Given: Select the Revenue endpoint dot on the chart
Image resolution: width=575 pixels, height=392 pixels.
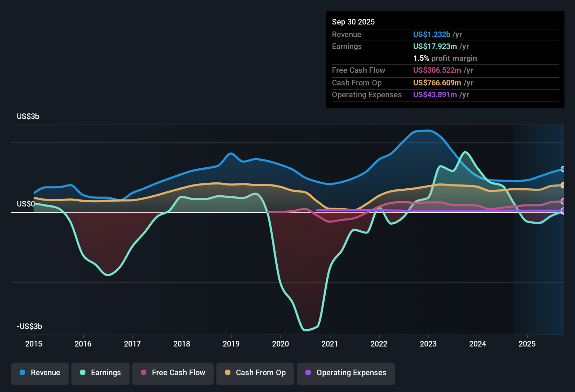Looking at the screenshot, I should tap(563, 169).
